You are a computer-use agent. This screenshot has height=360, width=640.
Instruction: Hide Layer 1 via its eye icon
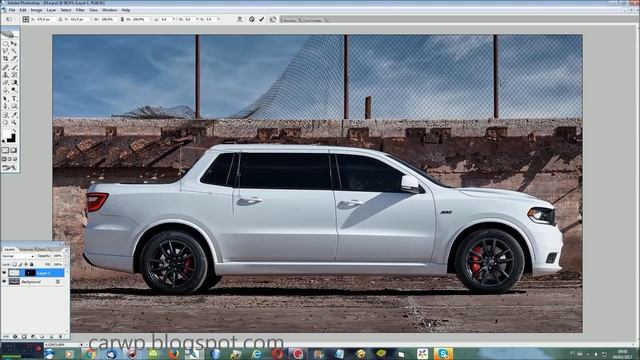click(x=4, y=273)
